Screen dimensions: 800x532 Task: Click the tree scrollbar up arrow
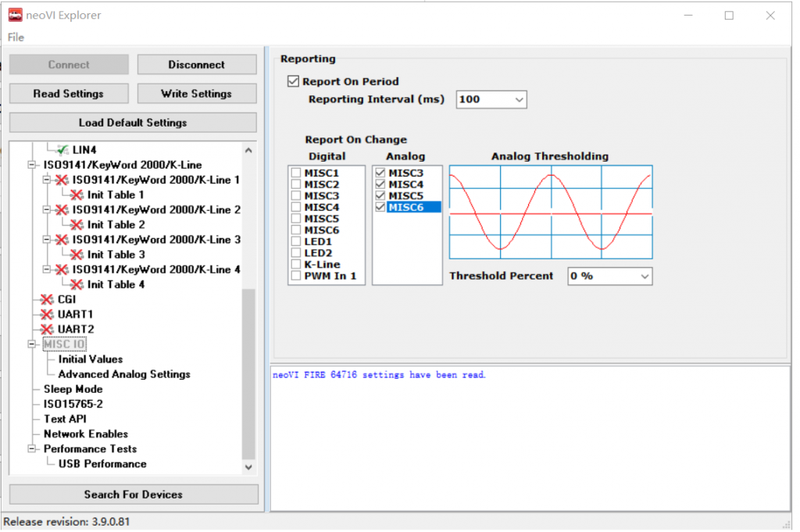coord(248,150)
